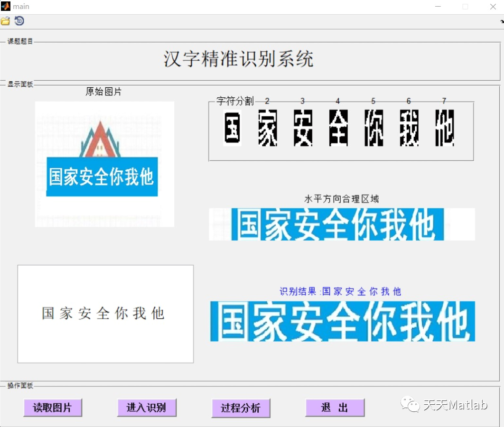This screenshot has height=427, width=504.
Task: Open 过程分析 process analysis
Action: 241,408
